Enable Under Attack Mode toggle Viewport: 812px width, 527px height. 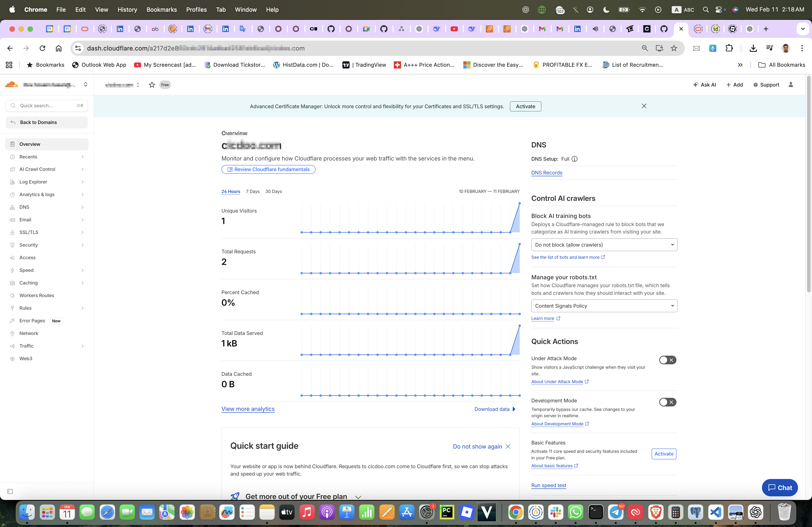coord(667,360)
